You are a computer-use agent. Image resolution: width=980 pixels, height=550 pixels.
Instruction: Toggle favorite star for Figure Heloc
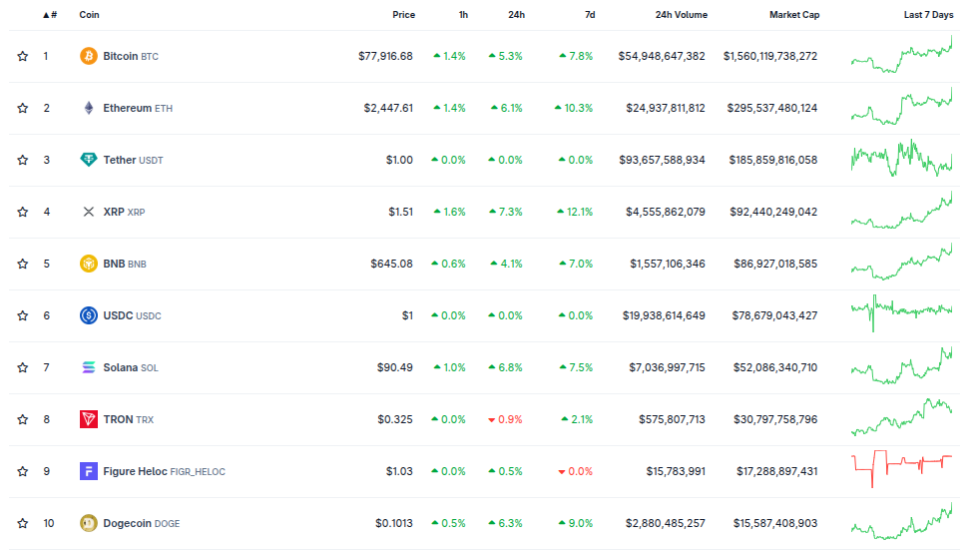(23, 471)
